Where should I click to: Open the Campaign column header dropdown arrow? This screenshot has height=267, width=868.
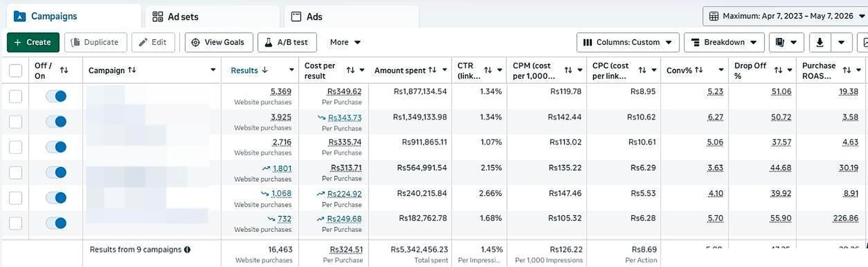click(x=213, y=70)
